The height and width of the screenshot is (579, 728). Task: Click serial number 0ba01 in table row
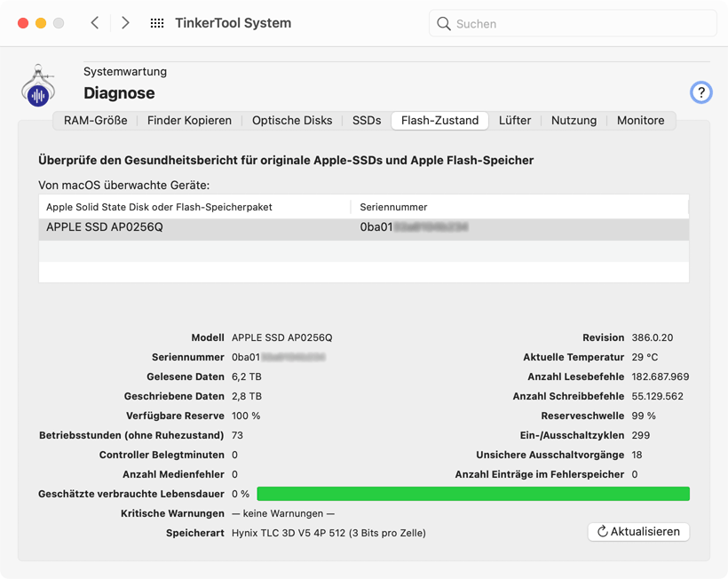point(414,227)
